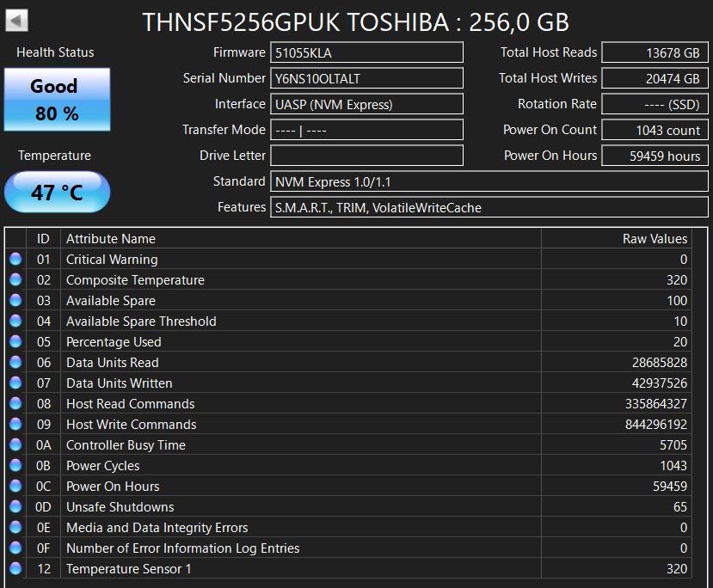The width and height of the screenshot is (713, 588).
Task: Click raw value 844296192
Action: (x=656, y=425)
